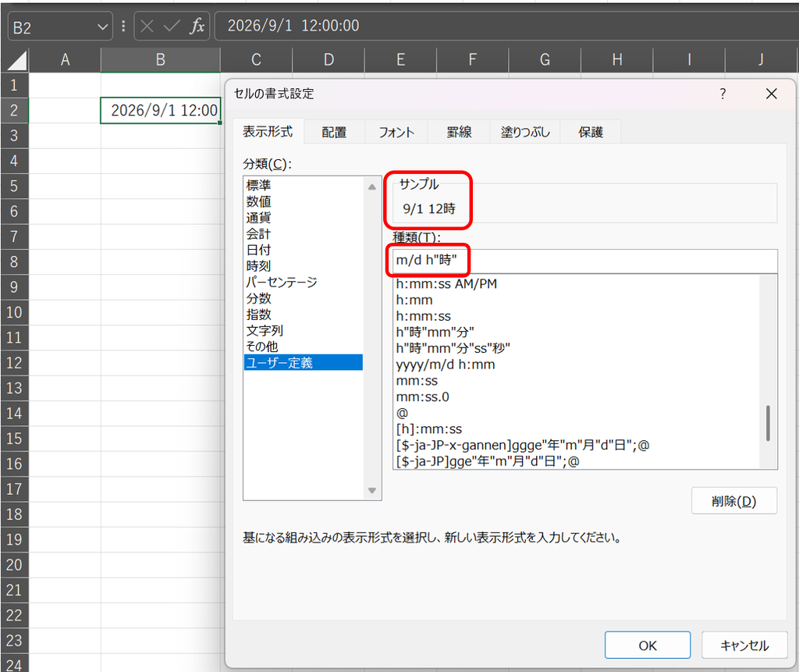Choose the mm:ss format entry
The image size is (799, 672).
pyautogui.click(x=576, y=381)
